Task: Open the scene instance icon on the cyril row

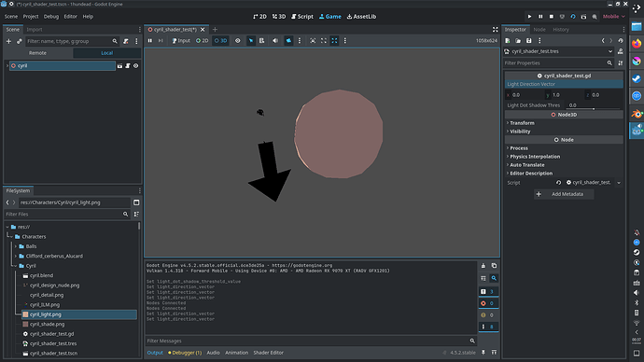Action: coord(119,65)
